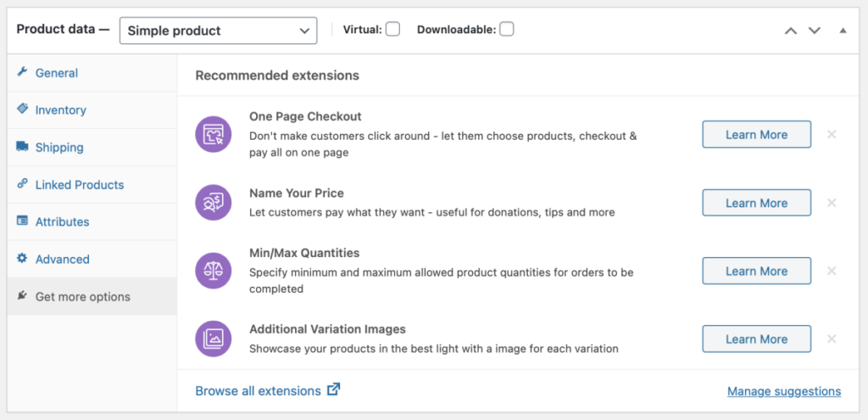Screen dimensions: 868x420
Task: Enable the Virtual checkbox
Action: point(393,30)
